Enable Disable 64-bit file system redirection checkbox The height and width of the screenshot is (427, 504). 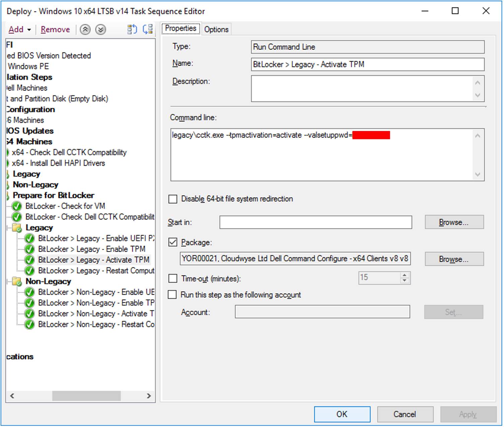(x=173, y=199)
